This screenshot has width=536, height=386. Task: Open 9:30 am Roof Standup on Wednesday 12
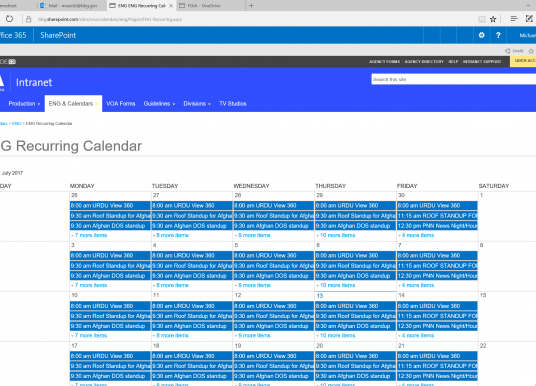click(273, 316)
